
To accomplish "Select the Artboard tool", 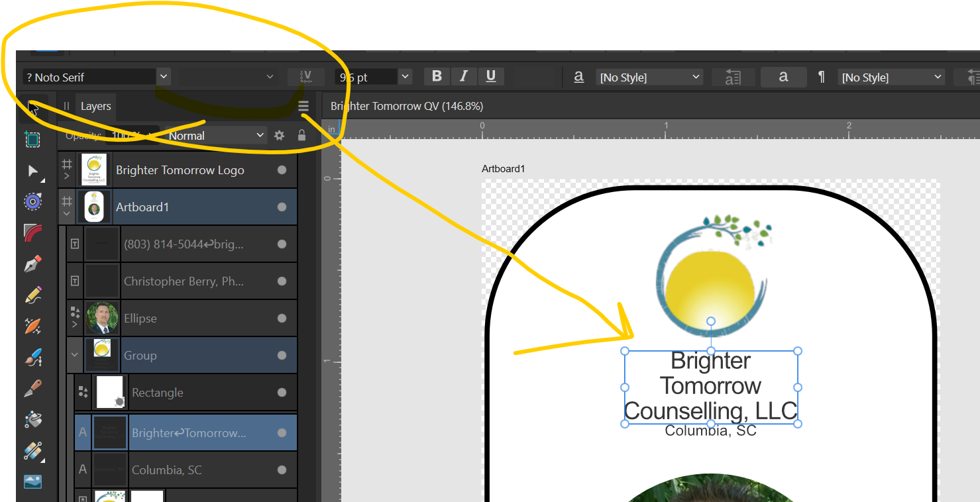I will [x=32, y=139].
